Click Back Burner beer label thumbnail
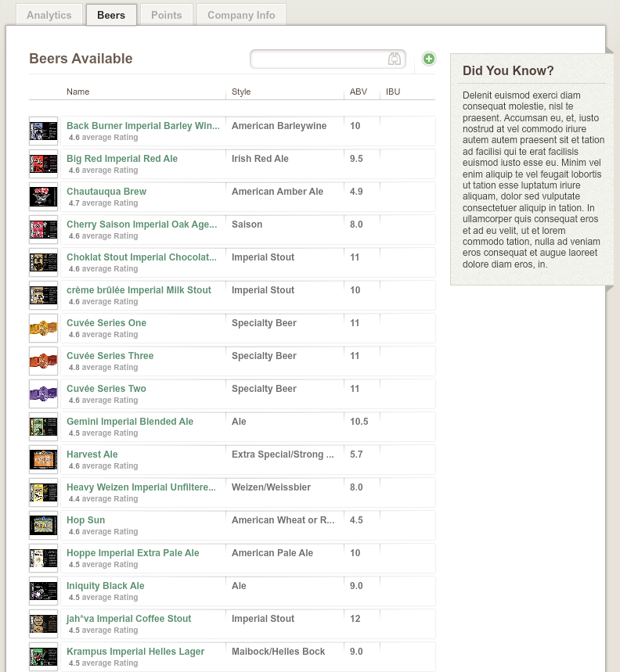The image size is (620, 672). (x=43, y=131)
